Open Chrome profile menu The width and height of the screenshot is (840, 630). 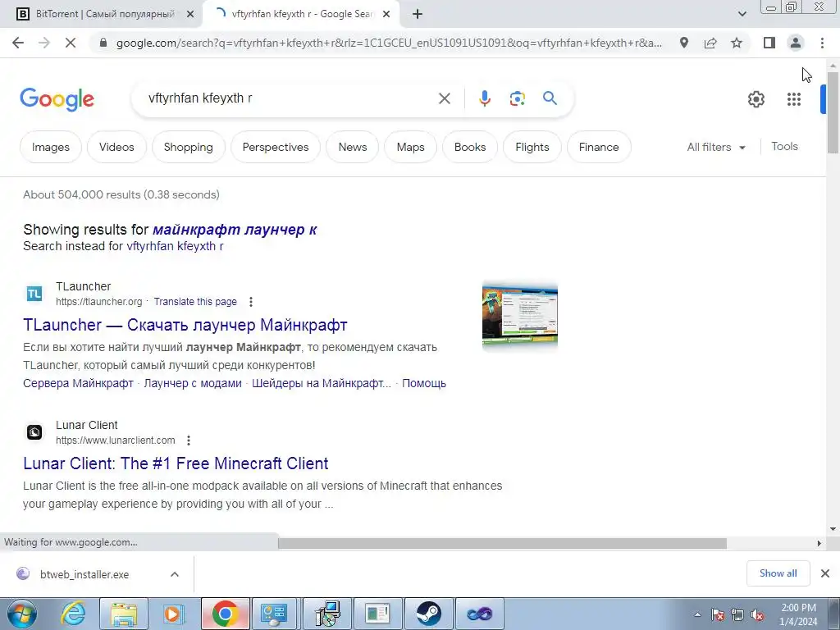pyautogui.click(x=796, y=43)
